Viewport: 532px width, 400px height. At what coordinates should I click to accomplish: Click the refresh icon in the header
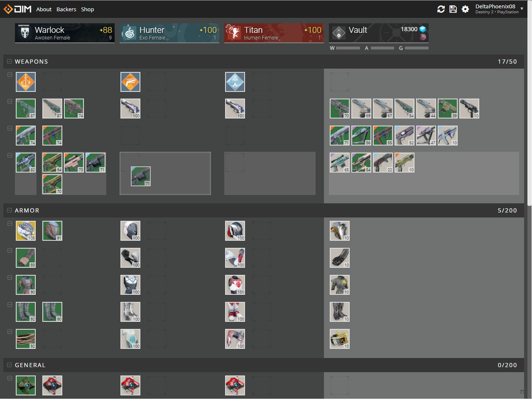pos(441,9)
